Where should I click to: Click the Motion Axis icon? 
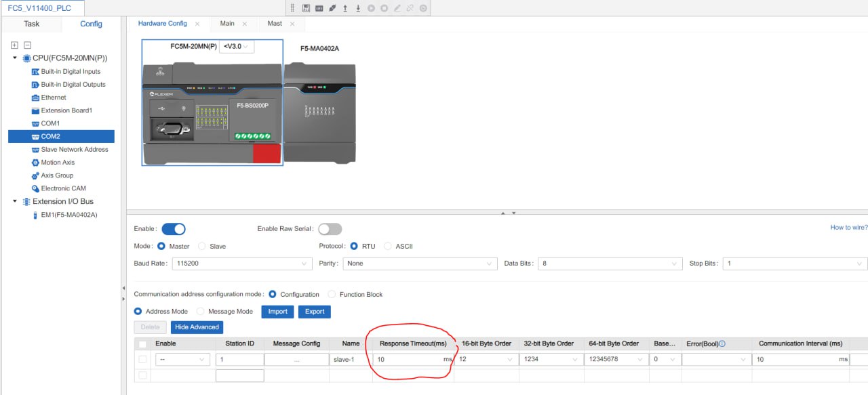35,163
